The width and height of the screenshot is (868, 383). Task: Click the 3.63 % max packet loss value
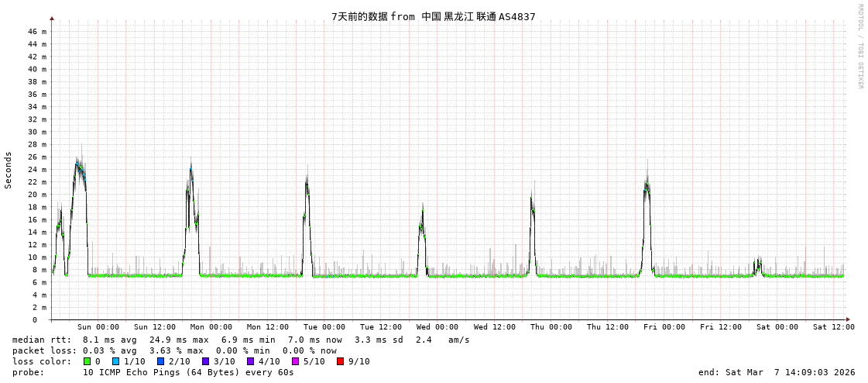click(x=177, y=350)
